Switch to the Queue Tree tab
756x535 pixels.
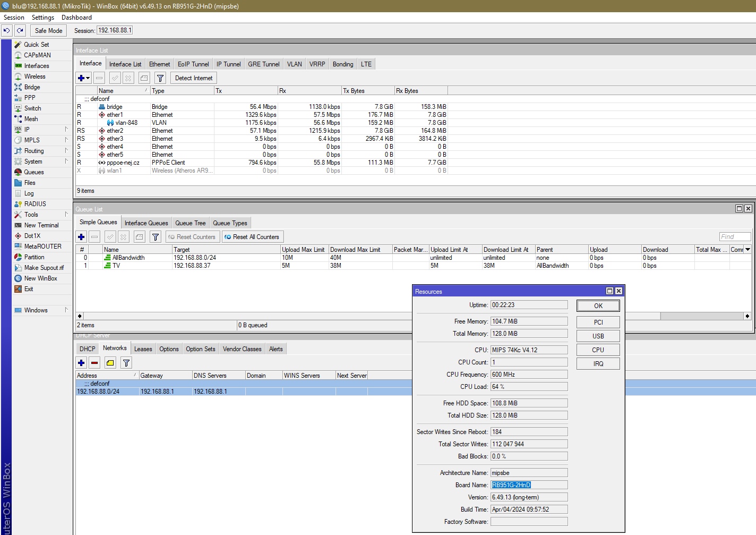pos(190,223)
